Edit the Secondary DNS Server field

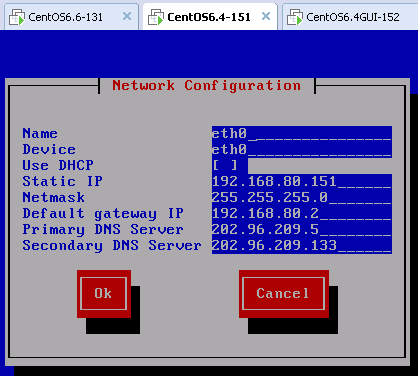[x=302, y=245]
